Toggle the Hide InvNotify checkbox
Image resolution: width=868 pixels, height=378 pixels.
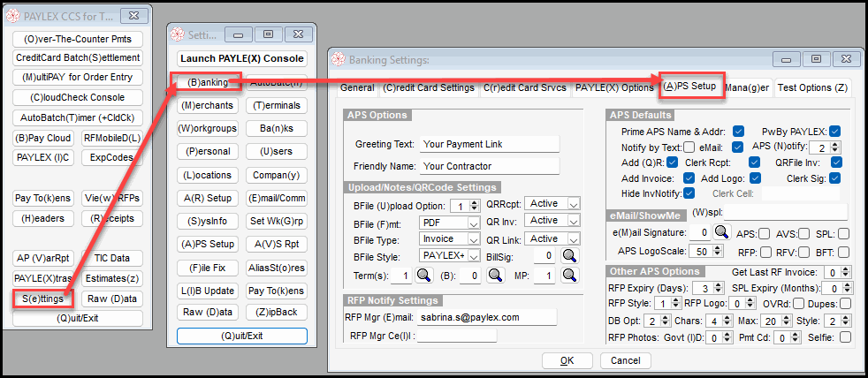689,193
